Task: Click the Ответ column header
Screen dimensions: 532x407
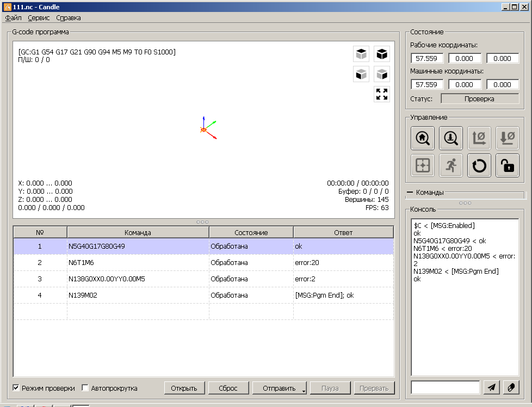Action: [343, 232]
